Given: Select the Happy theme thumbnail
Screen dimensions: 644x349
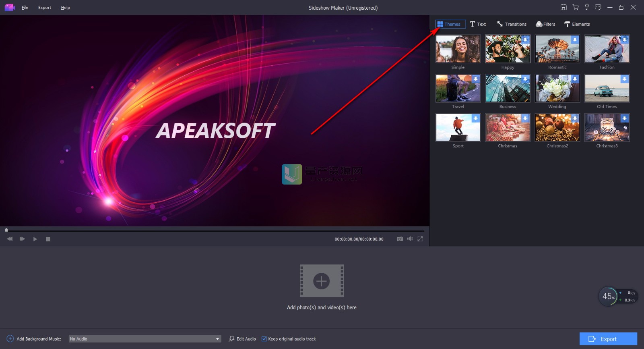Looking at the screenshot, I should coord(508,49).
